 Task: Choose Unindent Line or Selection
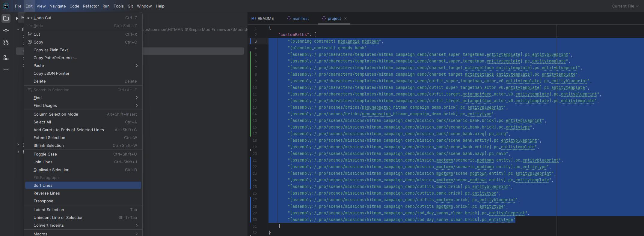tap(83, 217)
